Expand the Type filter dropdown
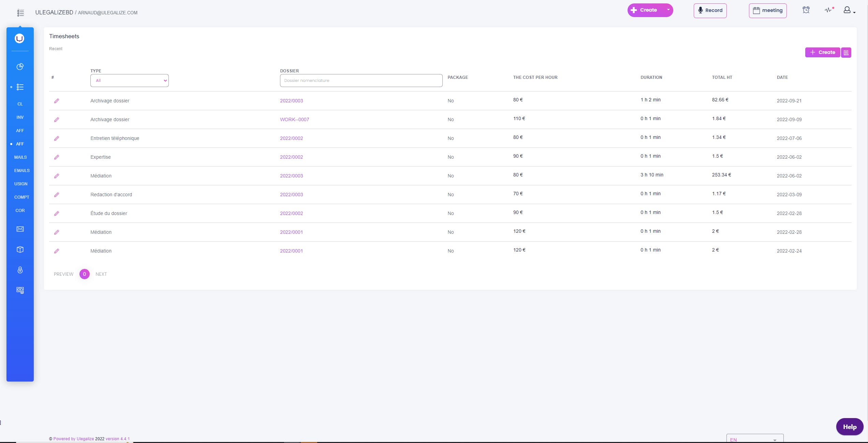Viewport: 868px width, 443px height. 129,81
